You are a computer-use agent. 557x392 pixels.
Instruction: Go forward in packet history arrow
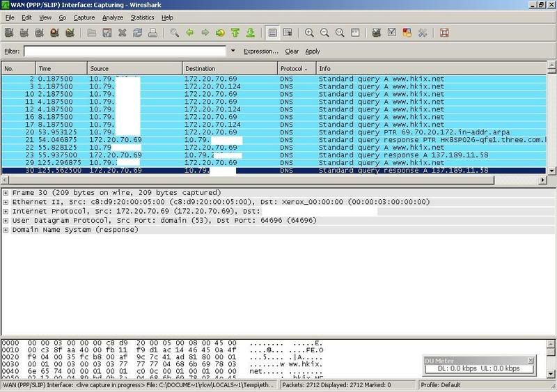(205, 33)
